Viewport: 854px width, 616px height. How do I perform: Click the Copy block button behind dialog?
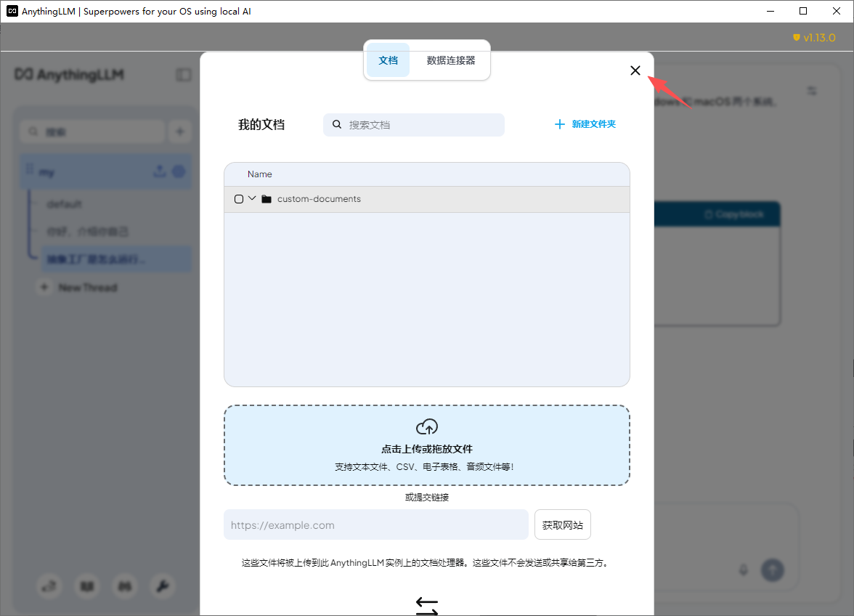click(733, 214)
